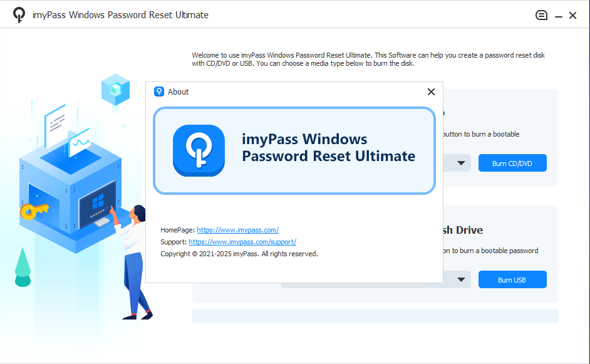The height and width of the screenshot is (364, 590).
Task: Expand the USB drive dropdown arrow
Action: click(461, 279)
